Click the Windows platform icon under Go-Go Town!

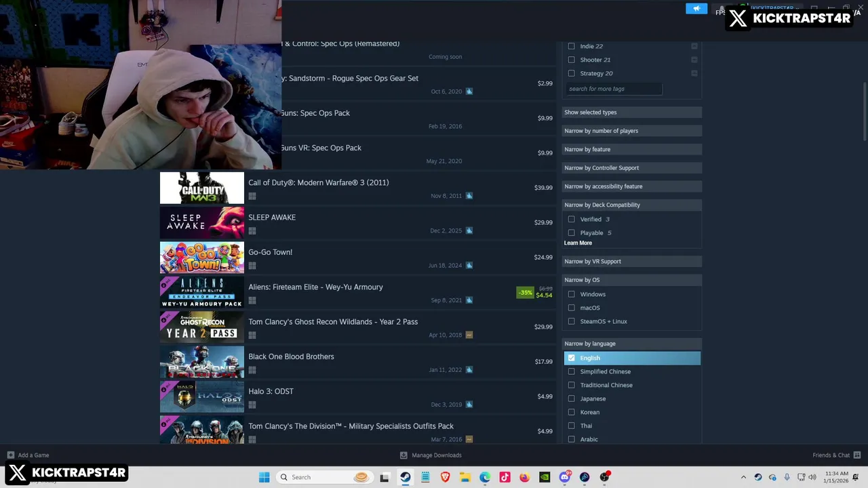pyautogui.click(x=252, y=266)
